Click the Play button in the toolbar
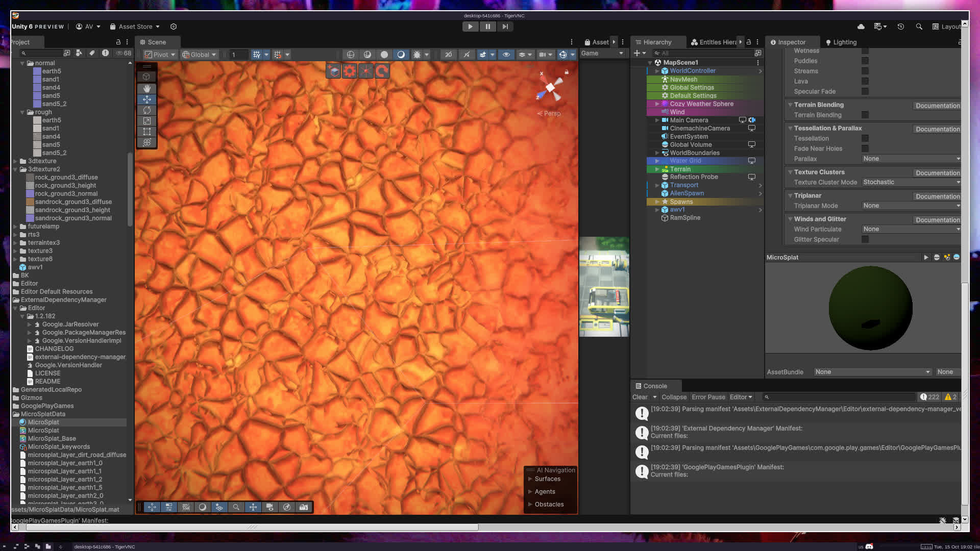The height and width of the screenshot is (551, 980). click(470, 27)
